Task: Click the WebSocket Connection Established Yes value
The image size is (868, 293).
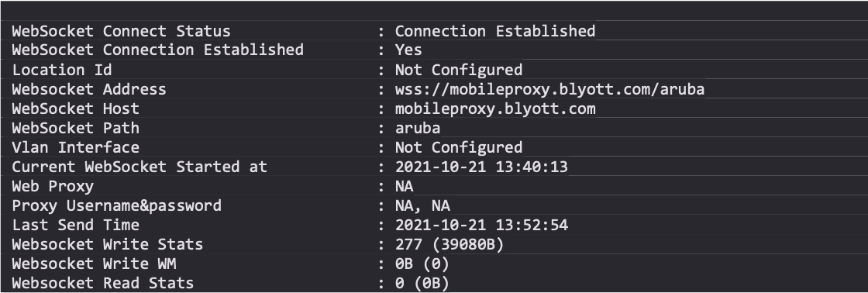Action: coord(408,50)
